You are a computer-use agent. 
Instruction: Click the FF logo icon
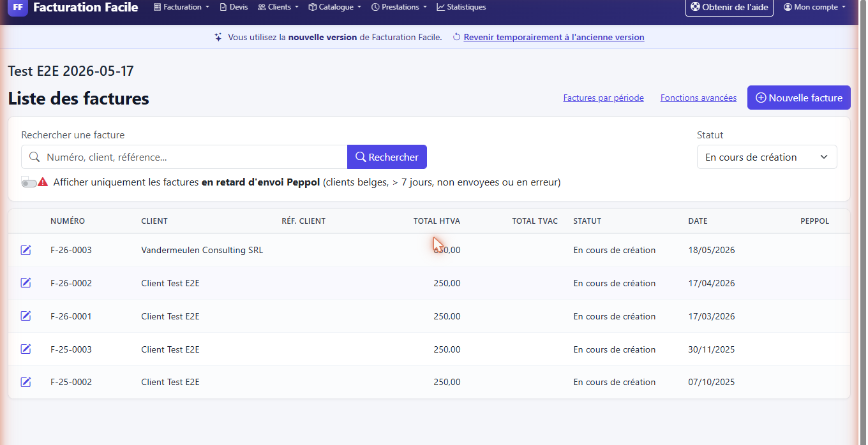point(18,8)
